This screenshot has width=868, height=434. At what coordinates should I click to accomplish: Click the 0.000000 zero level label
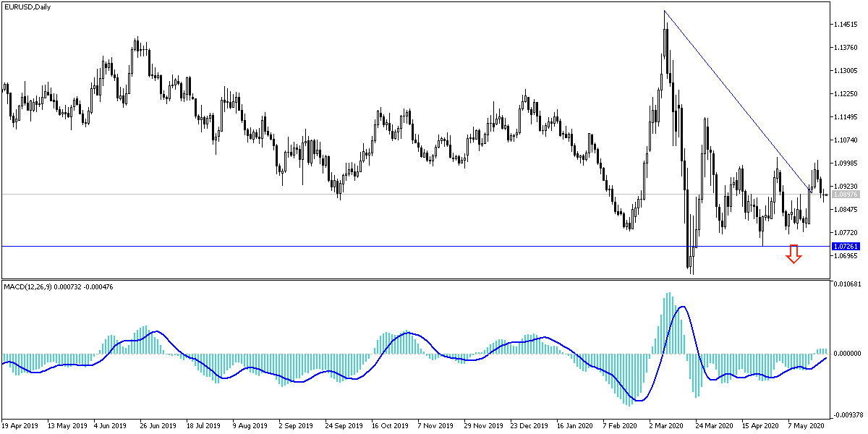point(848,352)
